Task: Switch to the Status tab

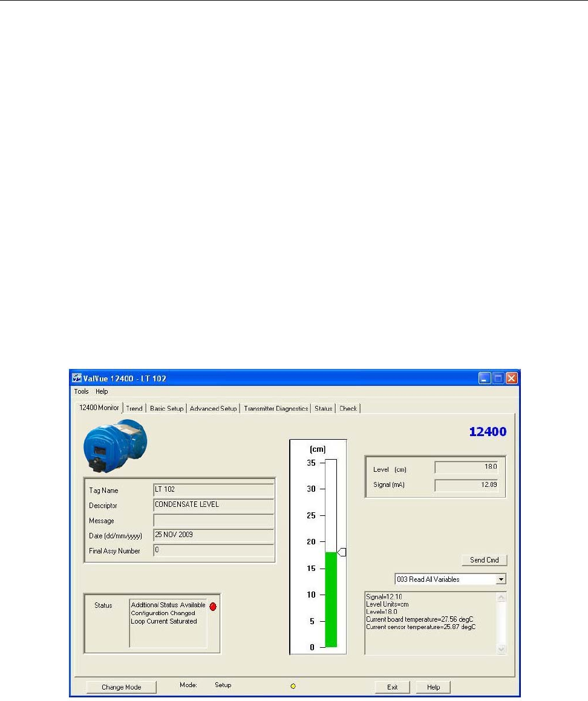Action: point(323,408)
